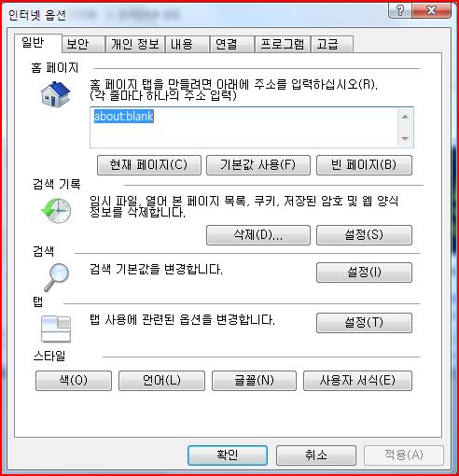
Task: Click 삭제(D)... to delete browsing history
Action: coord(258,235)
